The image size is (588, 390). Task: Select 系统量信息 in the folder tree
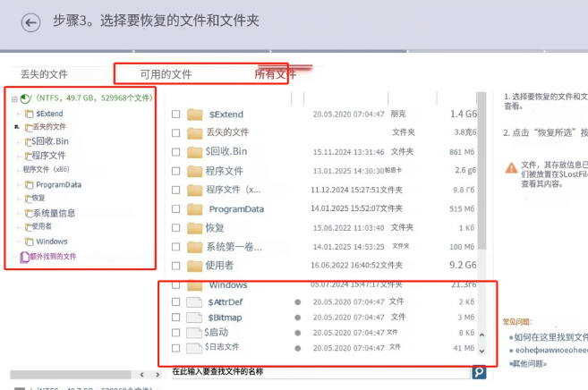point(55,213)
